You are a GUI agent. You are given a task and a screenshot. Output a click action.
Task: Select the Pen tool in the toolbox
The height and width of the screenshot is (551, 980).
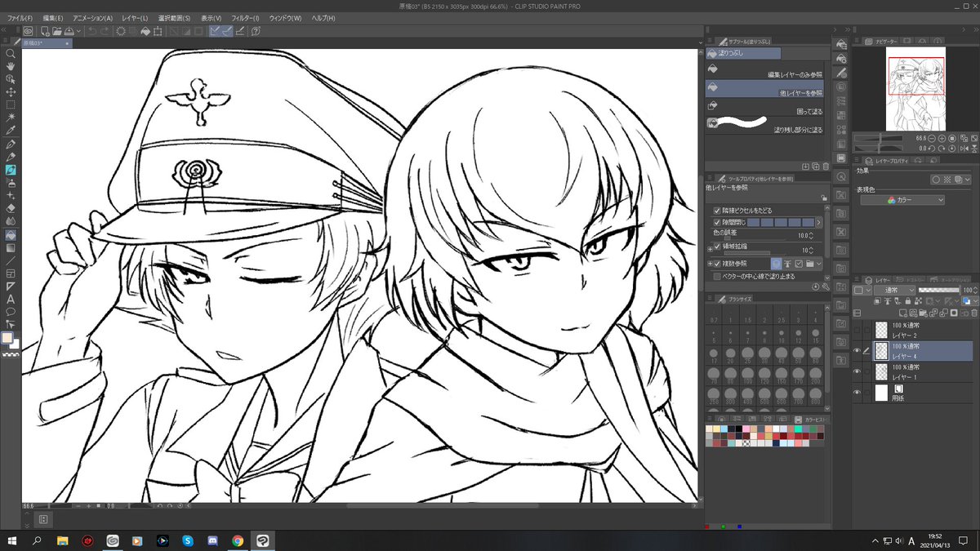coord(11,144)
